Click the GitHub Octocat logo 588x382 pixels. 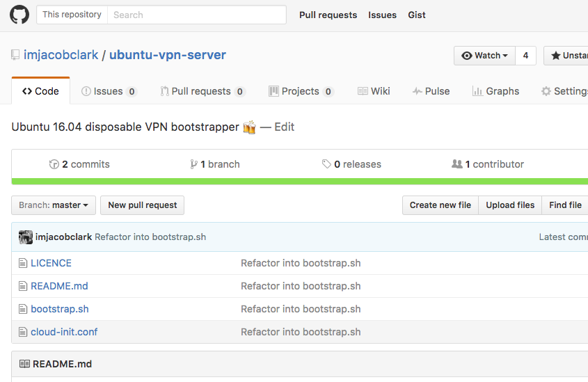(19, 15)
